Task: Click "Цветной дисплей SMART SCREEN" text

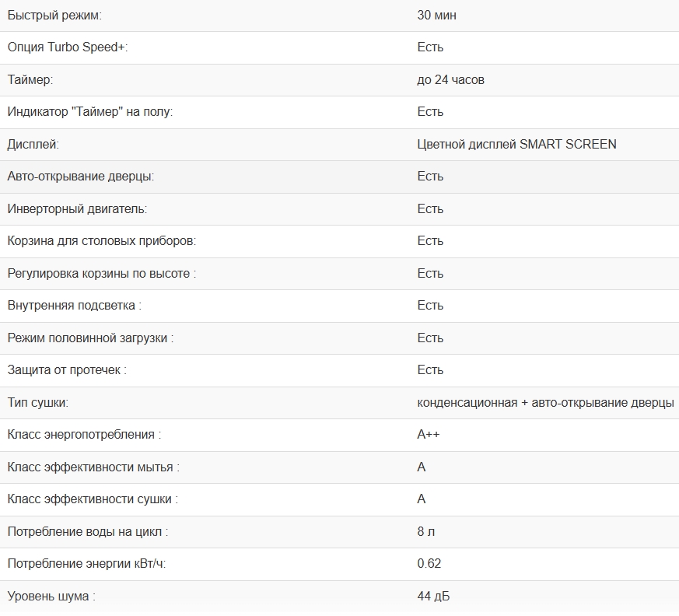Action: pos(516,144)
